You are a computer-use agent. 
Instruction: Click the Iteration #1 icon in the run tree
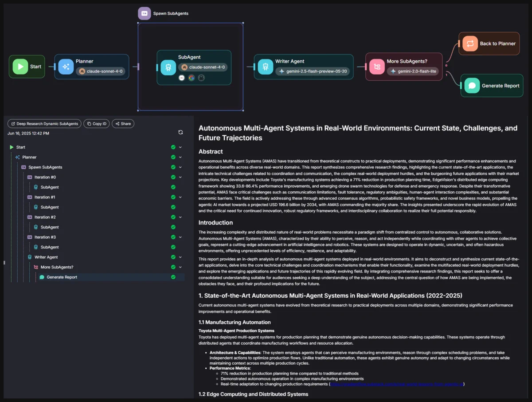tap(30, 197)
